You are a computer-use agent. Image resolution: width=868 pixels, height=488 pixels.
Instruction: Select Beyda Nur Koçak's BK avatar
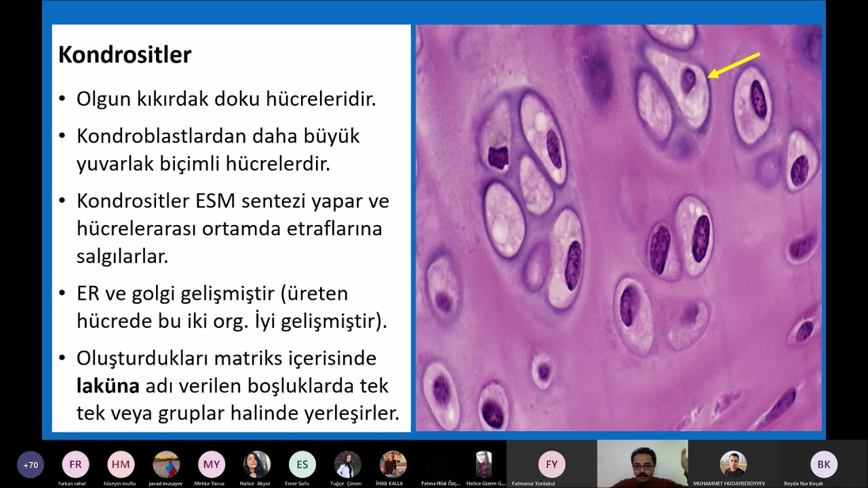pyautogui.click(x=824, y=464)
